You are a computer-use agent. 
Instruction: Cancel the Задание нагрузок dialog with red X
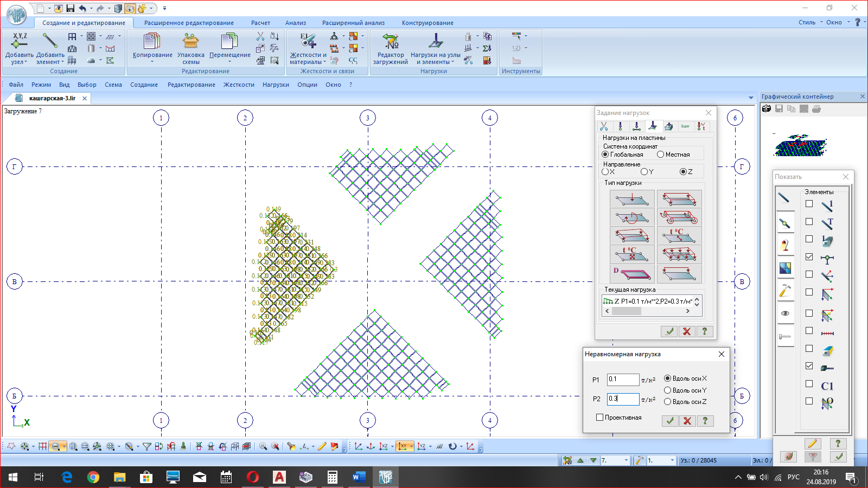687,331
